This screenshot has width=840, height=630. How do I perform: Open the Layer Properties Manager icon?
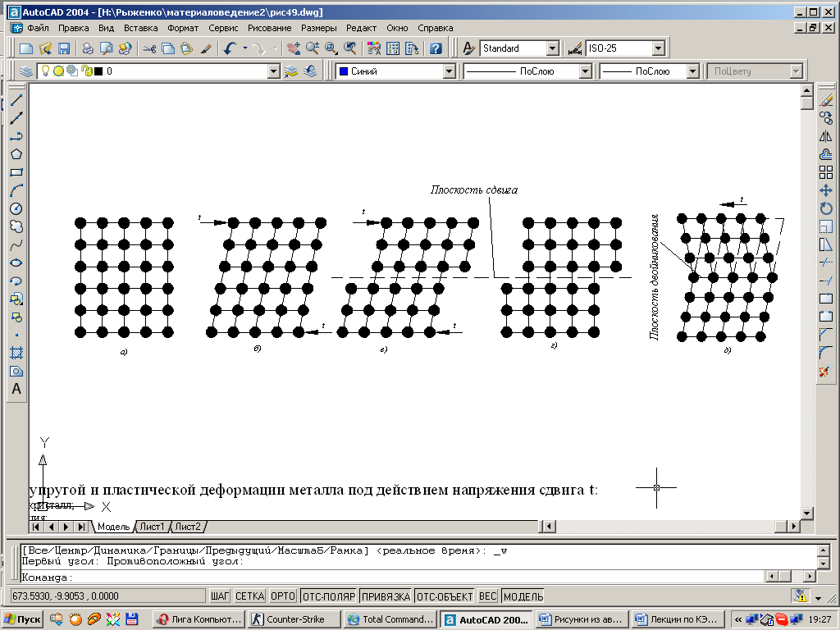pyautogui.click(x=25, y=71)
